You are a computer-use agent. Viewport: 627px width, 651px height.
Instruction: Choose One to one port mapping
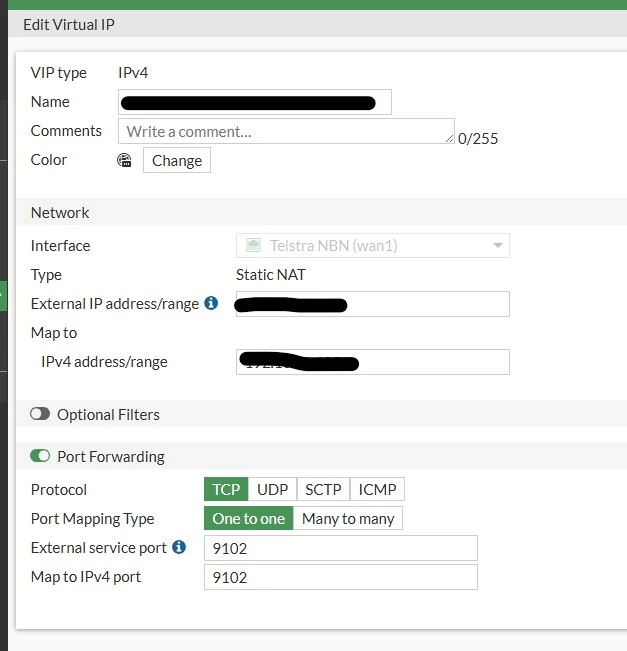click(249, 518)
